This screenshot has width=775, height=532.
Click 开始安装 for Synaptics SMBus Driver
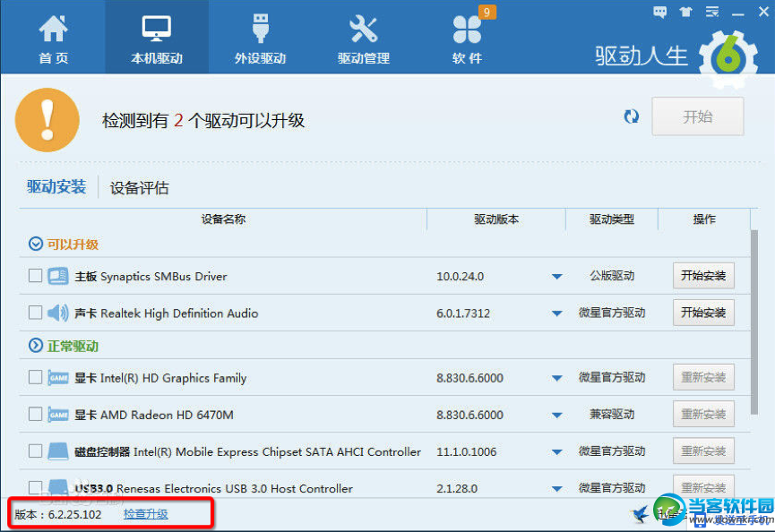(x=703, y=276)
